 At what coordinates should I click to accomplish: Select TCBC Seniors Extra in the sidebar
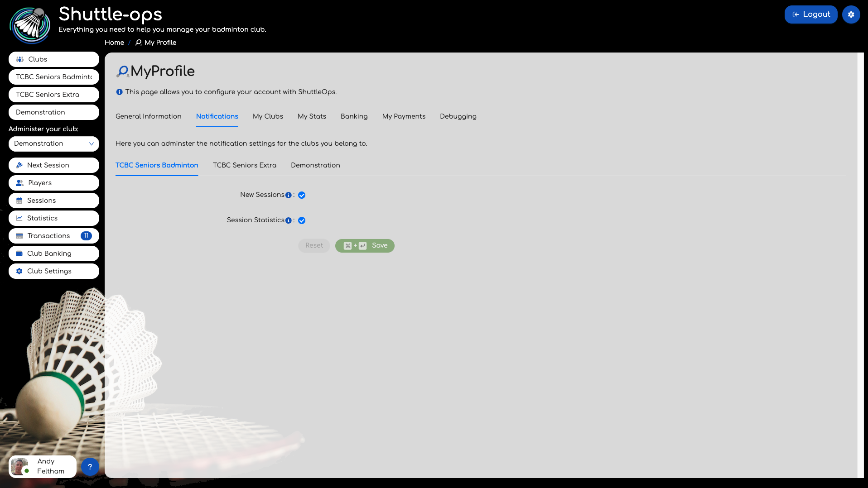[x=54, y=95]
